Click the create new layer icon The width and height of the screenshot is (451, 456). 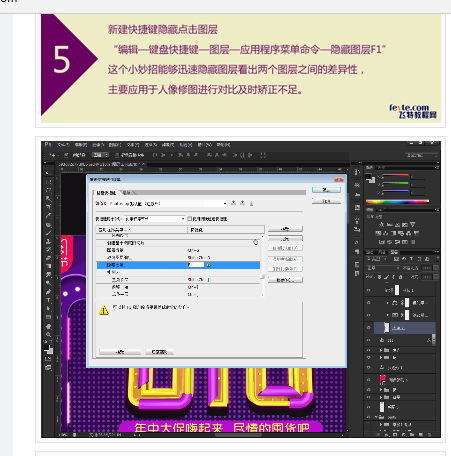[420, 435]
